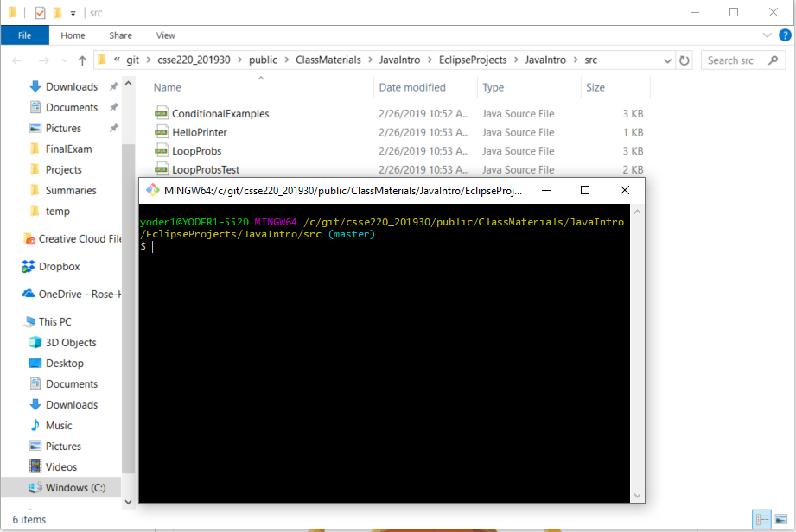The image size is (796, 532).
Task: Click the Git Bash icon in terminal title bar
Action: pyautogui.click(x=153, y=188)
